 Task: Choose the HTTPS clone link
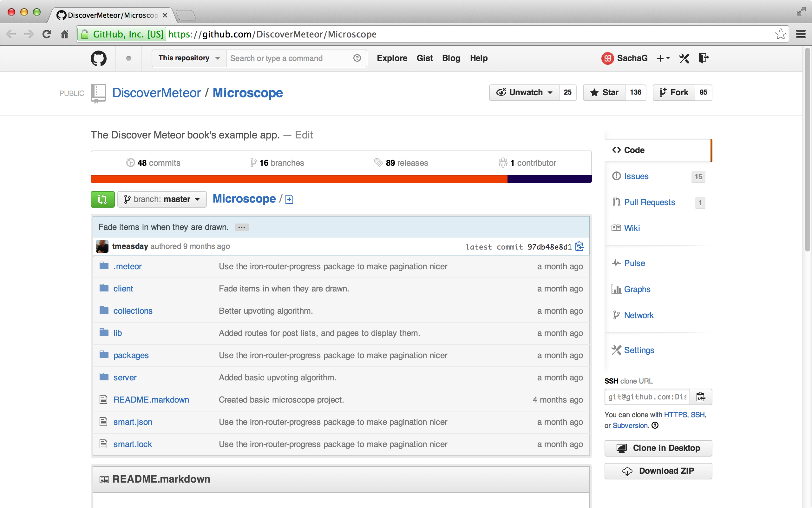[x=675, y=415]
